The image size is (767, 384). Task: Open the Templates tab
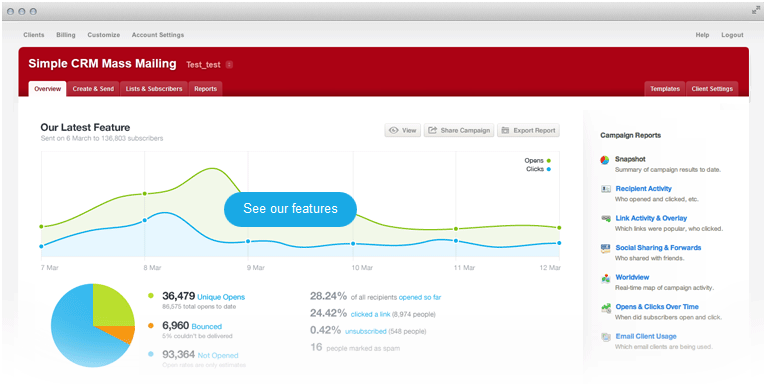click(665, 89)
